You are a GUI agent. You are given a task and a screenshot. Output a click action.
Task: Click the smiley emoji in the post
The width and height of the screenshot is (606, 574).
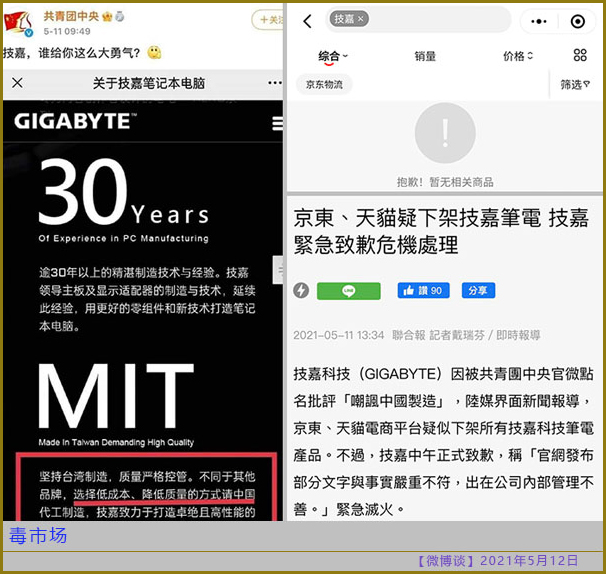click(154, 52)
